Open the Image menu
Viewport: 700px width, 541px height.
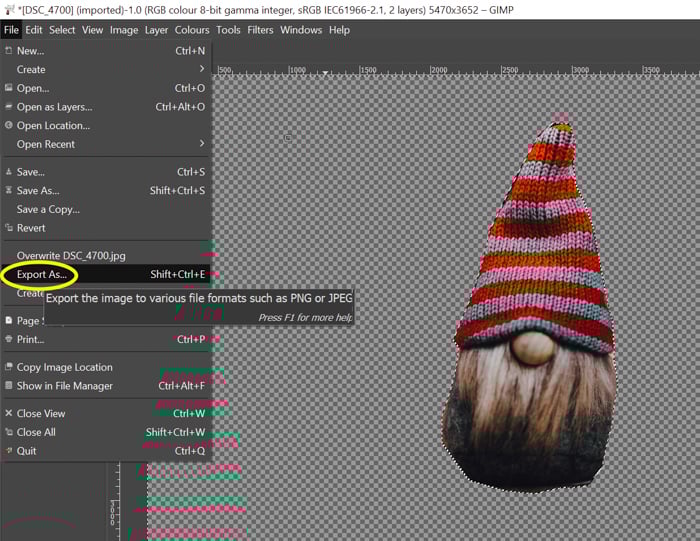pyautogui.click(x=124, y=30)
